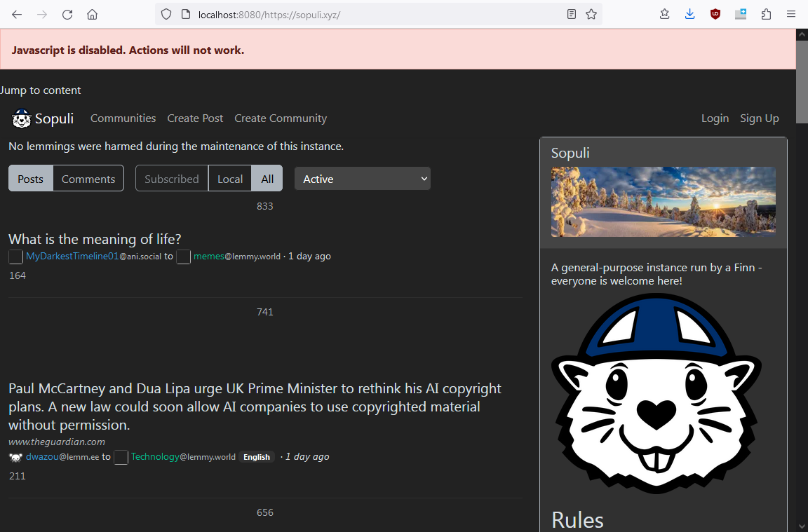Click the snowy landscape banner image
Screen dimensions: 808x532
[664, 202]
